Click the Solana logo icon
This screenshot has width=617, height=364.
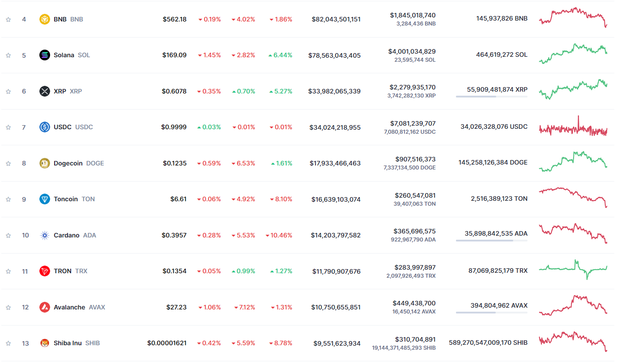click(45, 55)
